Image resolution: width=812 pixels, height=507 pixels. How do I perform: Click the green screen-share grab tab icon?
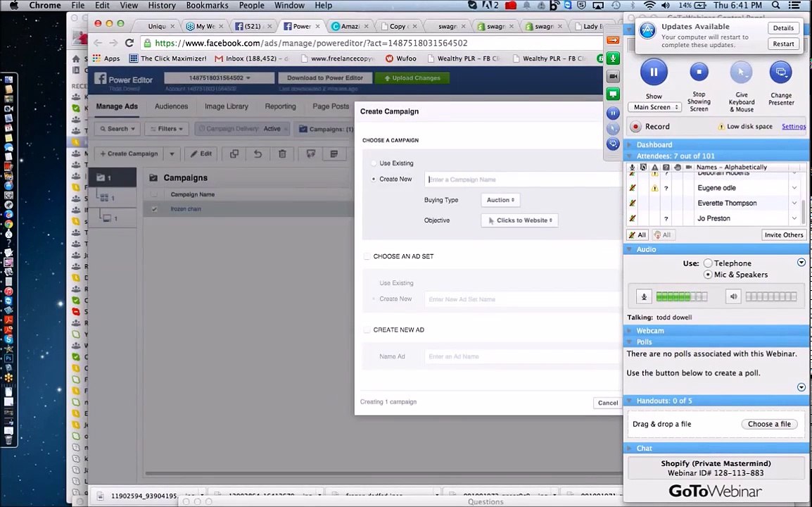coord(613,94)
